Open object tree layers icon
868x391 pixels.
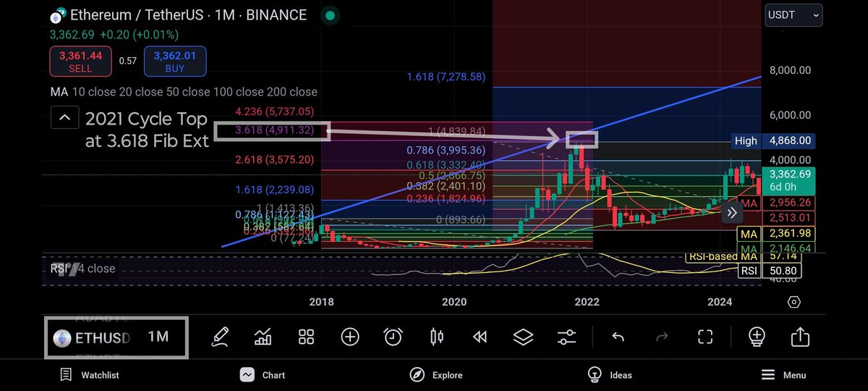[523, 337]
